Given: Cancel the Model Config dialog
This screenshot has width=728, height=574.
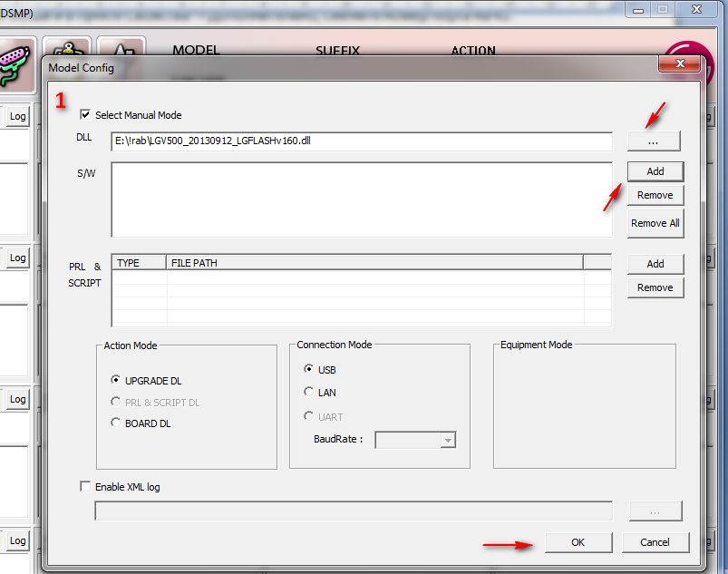Looking at the screenshot, I should coord(655,542).
